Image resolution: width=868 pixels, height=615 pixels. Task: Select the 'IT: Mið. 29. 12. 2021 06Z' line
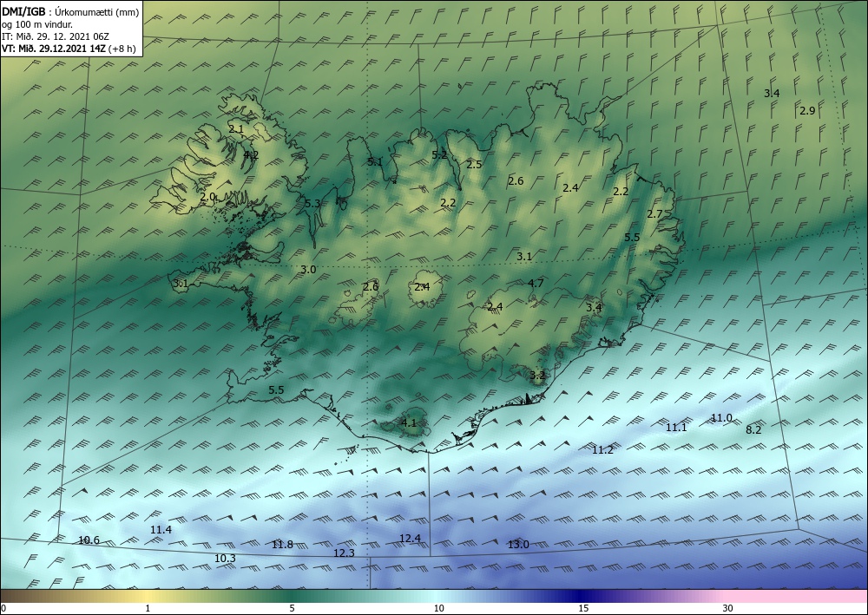click(56, 36)
